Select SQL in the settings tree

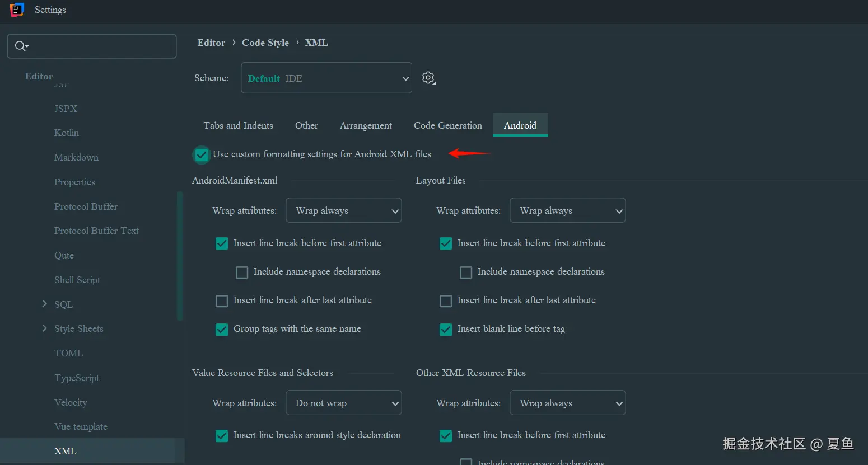point(63,304)
